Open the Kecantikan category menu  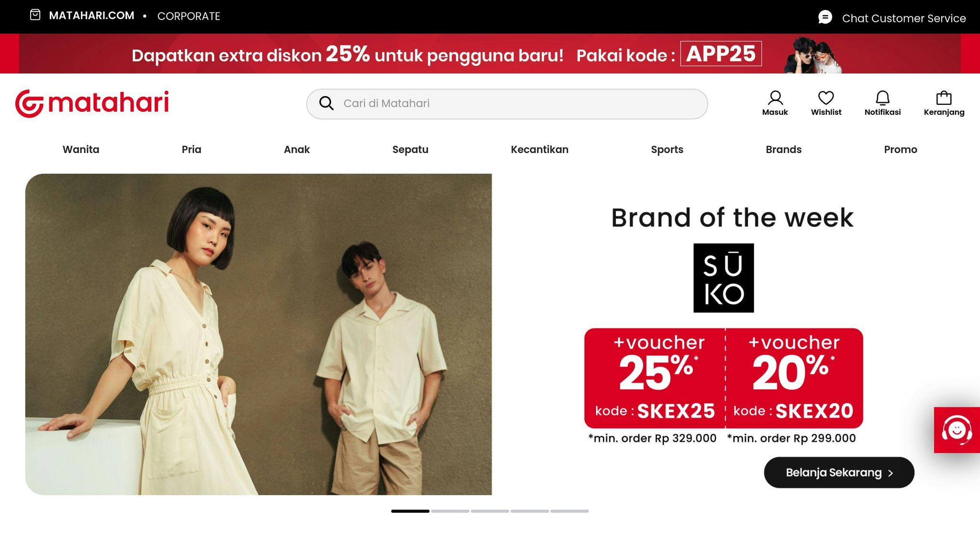[539, 149]
